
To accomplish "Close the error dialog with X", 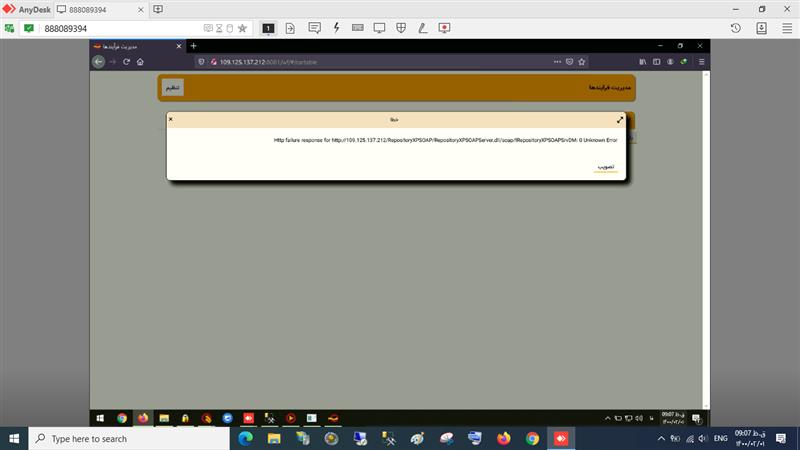I will [171, 119].
